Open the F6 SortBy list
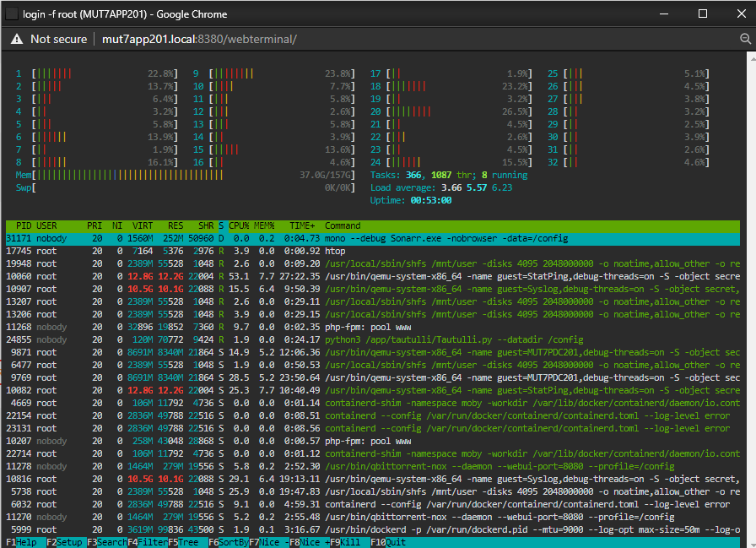 (229, 542)
